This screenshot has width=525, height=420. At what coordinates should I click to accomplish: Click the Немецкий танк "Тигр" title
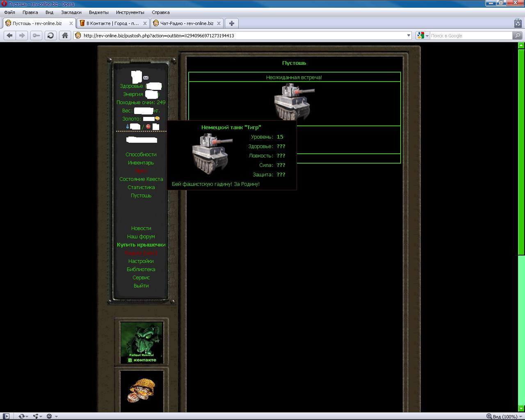pos(231,128)
